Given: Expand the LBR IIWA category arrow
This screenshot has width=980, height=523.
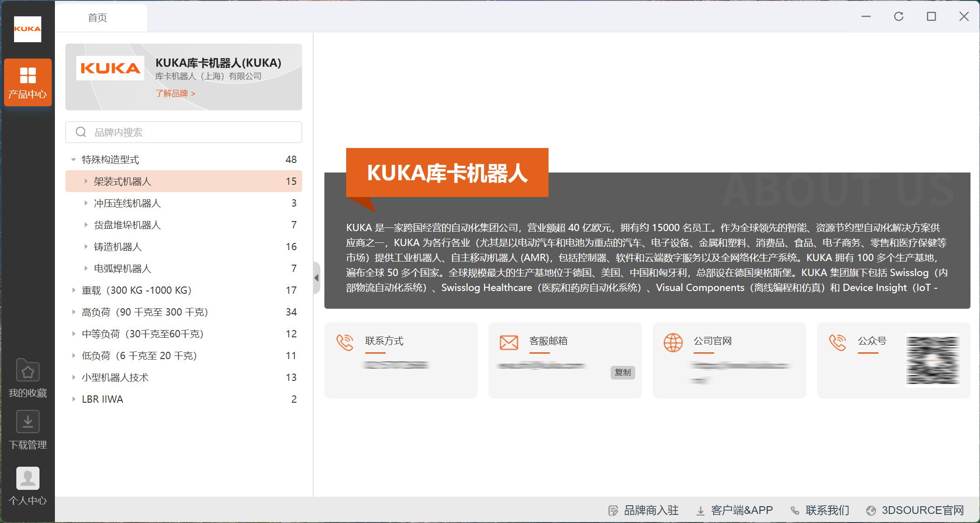Looking at the screenshot, I should click(73, 399).
